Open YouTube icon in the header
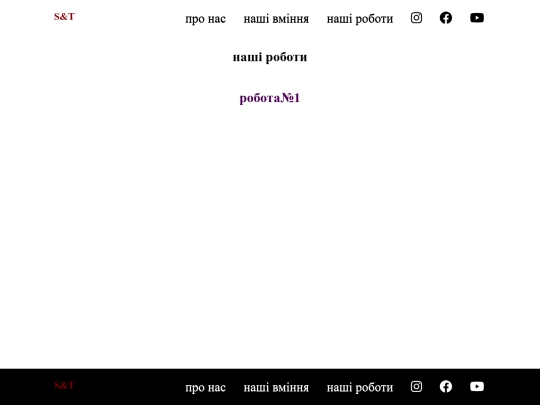Viewport: 540px width, 405px height. (477, 18)
